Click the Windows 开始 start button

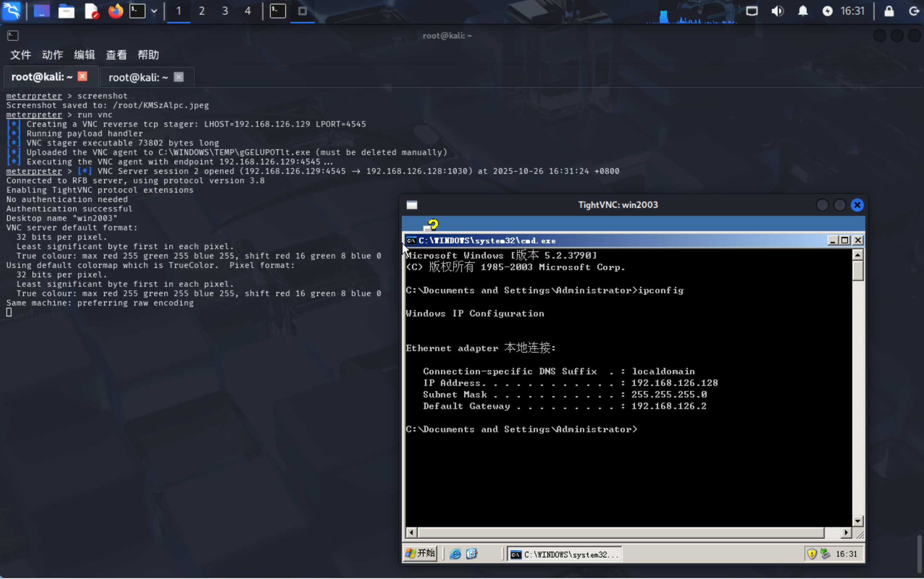(x=420, y=553)
